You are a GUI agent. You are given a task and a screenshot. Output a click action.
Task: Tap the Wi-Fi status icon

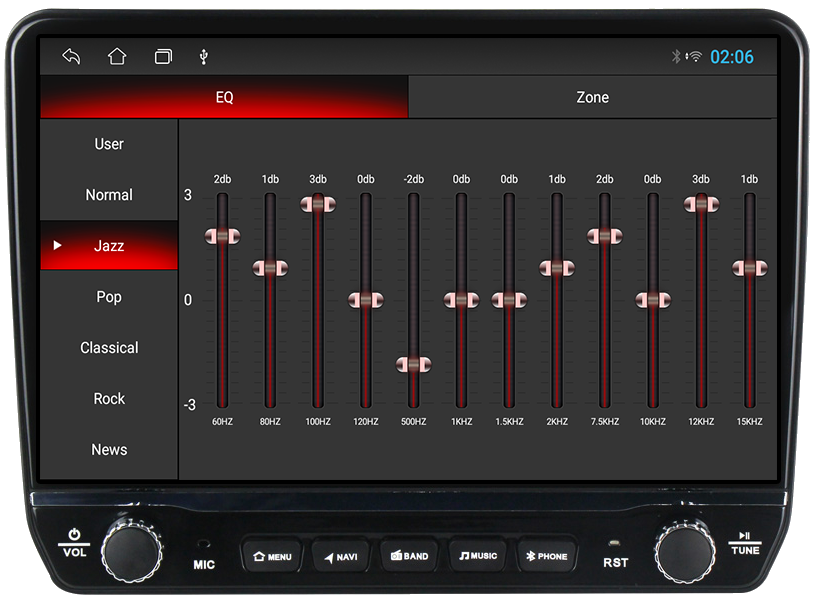(694, 57)
